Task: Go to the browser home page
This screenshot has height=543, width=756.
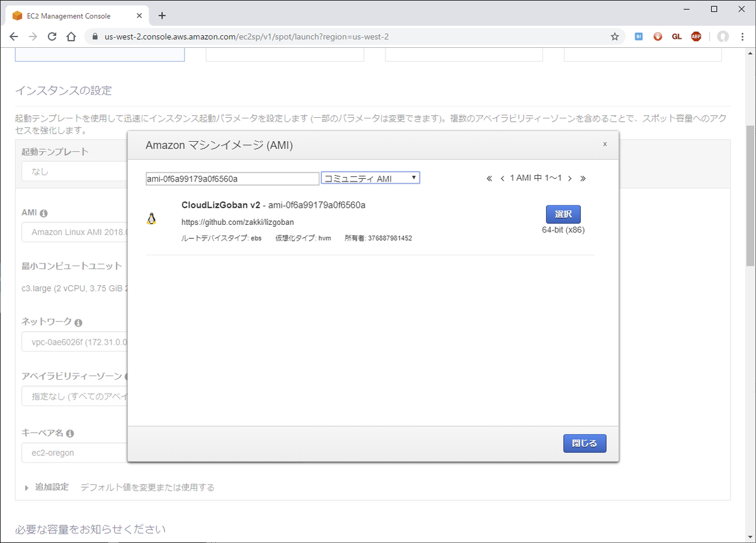Action: click(71, 37)
